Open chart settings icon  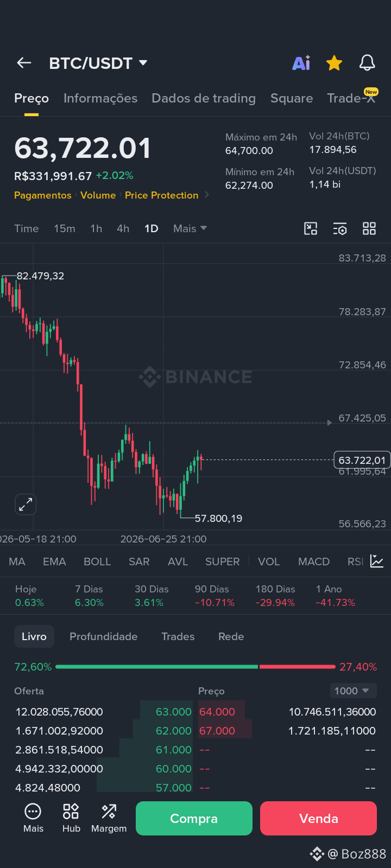pos(340,228)
